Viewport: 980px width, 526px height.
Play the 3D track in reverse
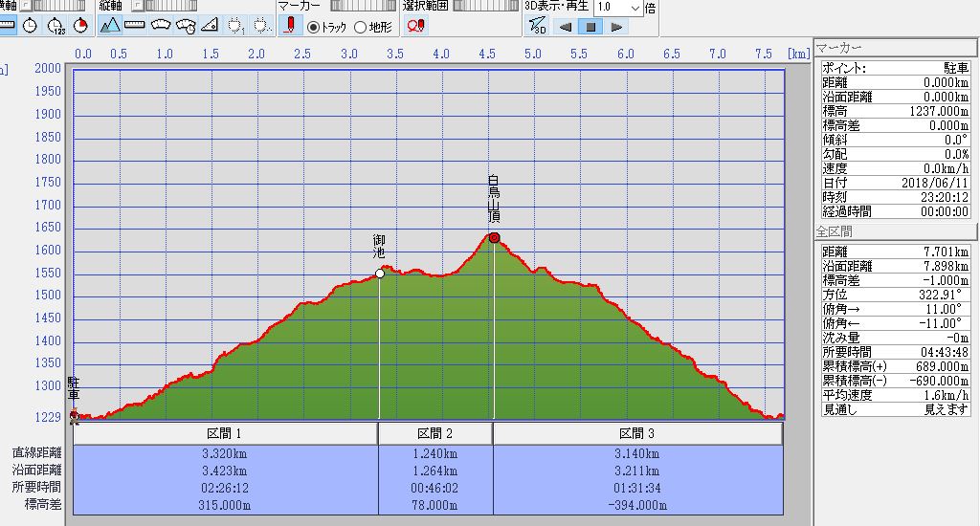tap(566, 27)
